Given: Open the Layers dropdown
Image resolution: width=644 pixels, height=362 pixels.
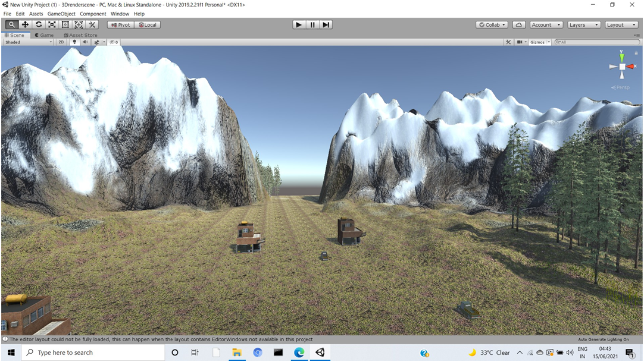Looking at the screenshot, I should pos(583,24).
